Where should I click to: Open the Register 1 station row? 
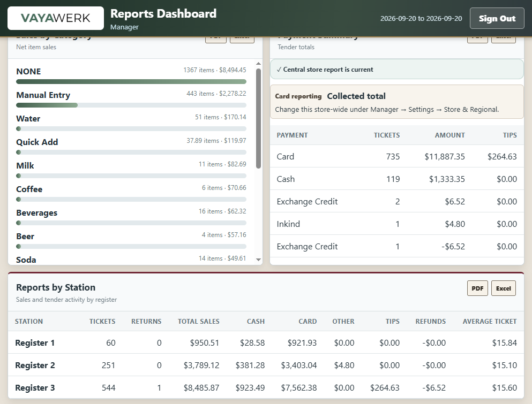[x=266, y=342]
